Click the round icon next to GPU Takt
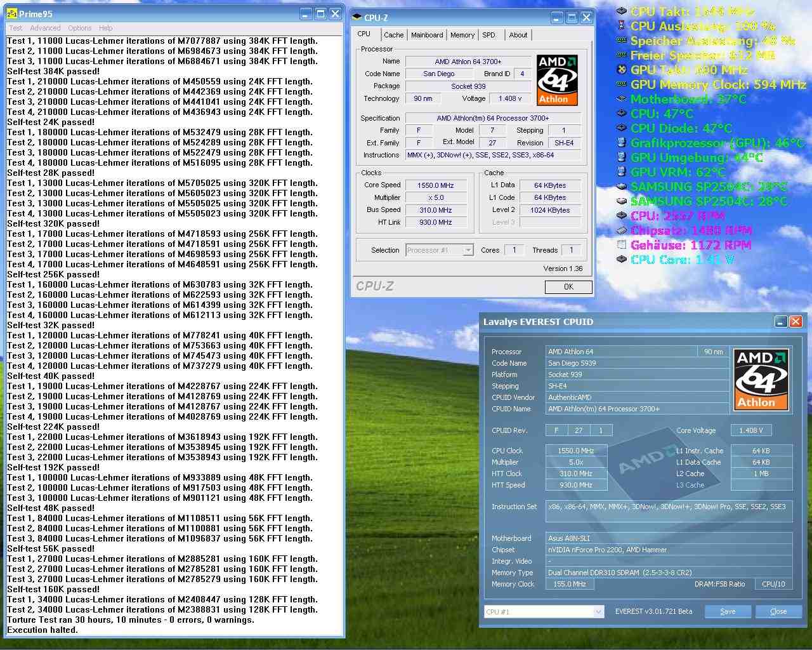812x650 pixels. coord(622,70)
